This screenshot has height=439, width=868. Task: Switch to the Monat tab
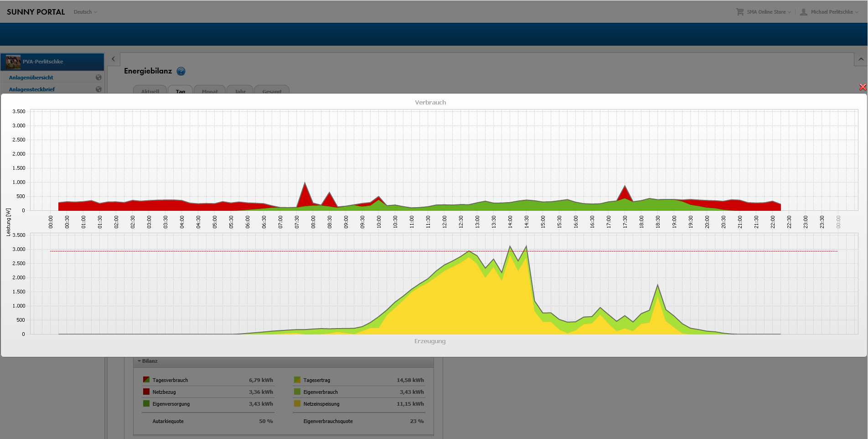click(x=210, y=90)
